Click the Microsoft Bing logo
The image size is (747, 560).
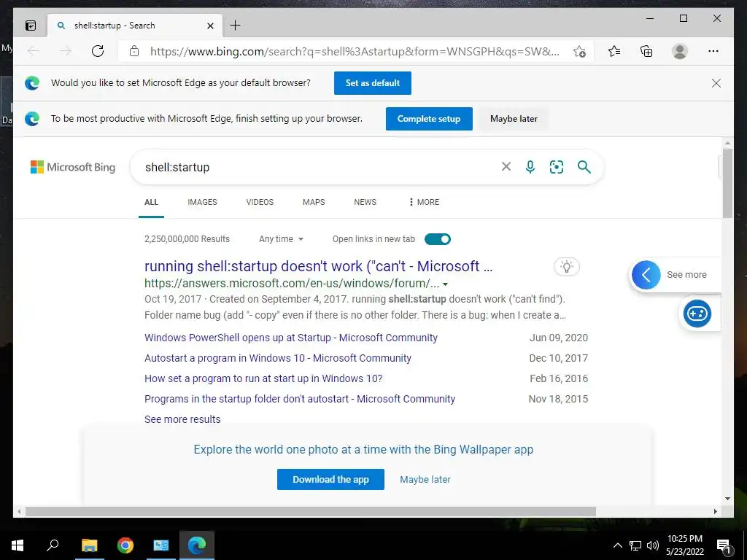(73, 167)
